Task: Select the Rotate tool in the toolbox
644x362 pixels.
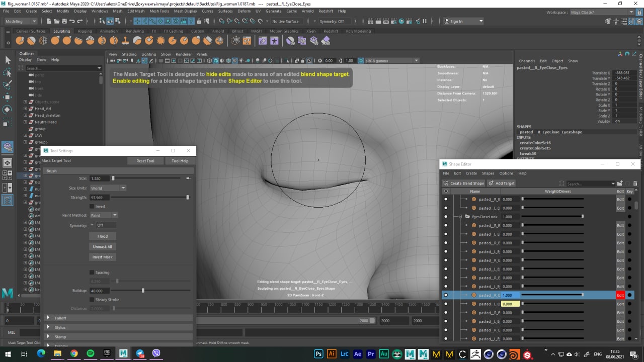Action: tap(8, 109)
